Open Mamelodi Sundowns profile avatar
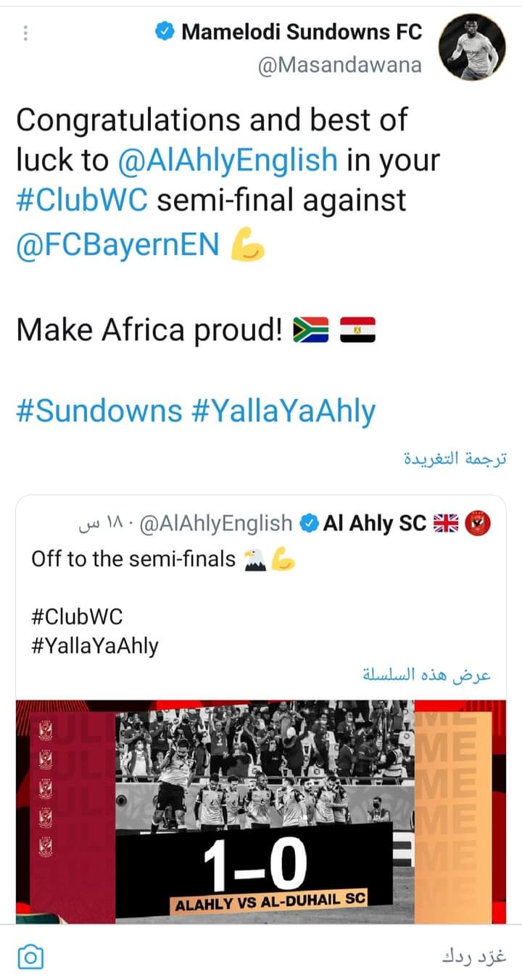The width and height of the screenshot is (522, 980). (x=473, y=47)
